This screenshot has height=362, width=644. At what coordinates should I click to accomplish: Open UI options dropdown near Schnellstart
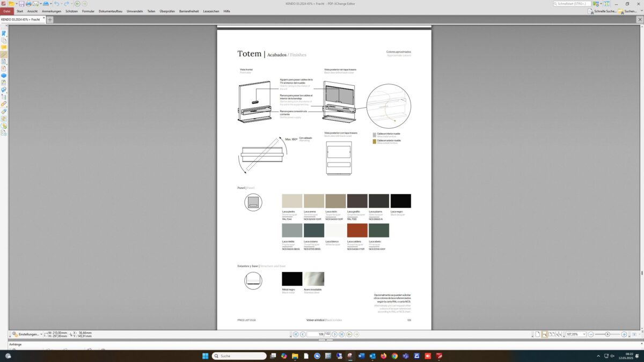(x=601, y=4)
